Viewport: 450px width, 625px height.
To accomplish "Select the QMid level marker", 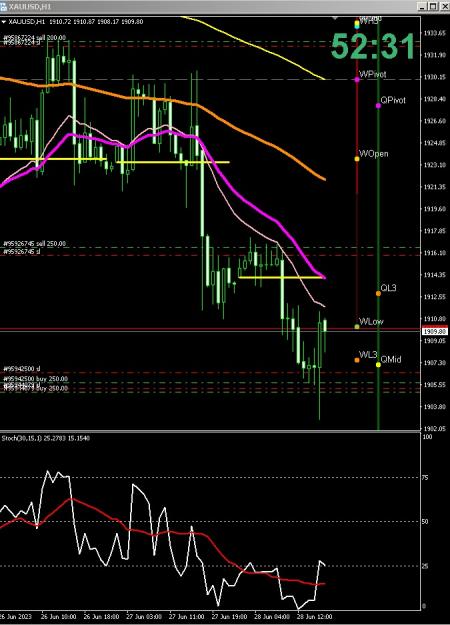I will [378, 364].
